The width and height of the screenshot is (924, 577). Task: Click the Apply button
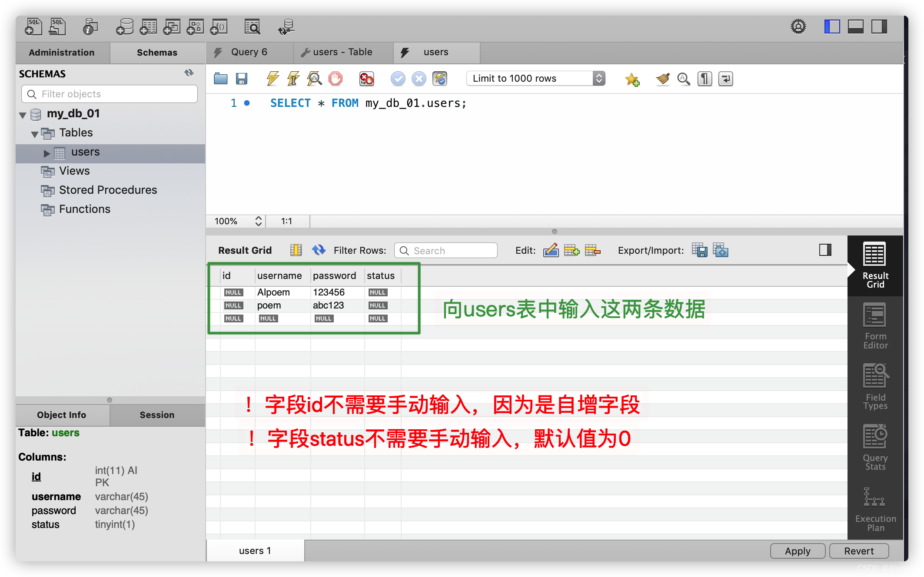pos(798,551)
